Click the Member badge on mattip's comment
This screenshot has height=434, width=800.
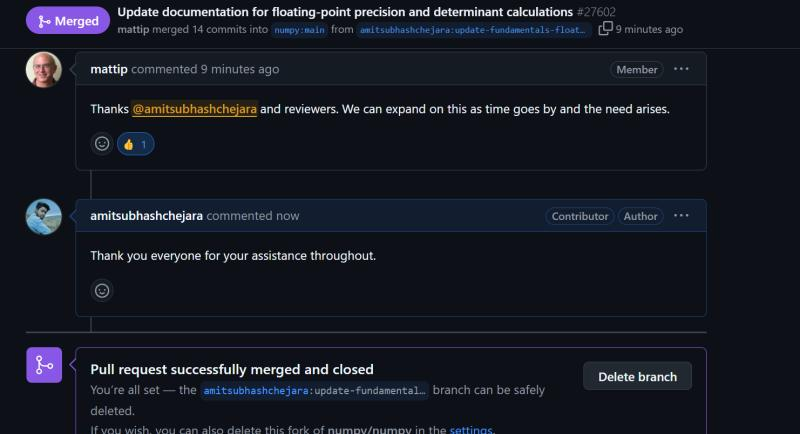(637, 69)
